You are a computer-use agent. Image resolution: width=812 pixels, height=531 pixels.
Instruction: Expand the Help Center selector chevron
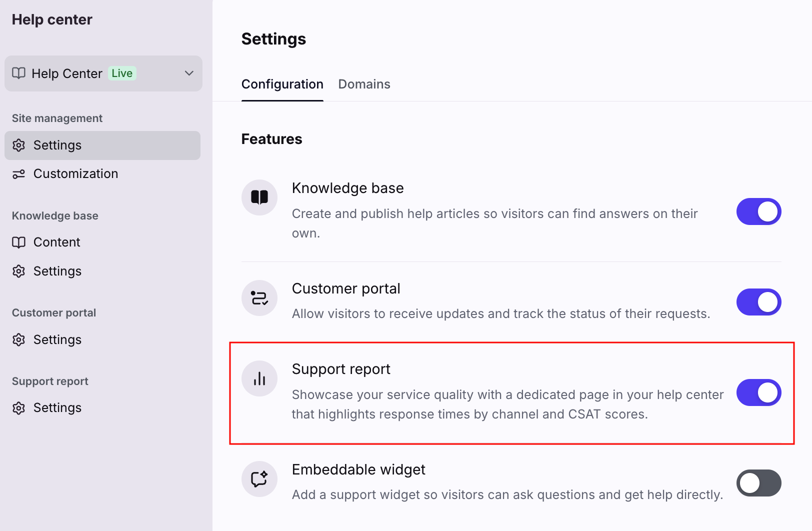click(x=189, y=73)
